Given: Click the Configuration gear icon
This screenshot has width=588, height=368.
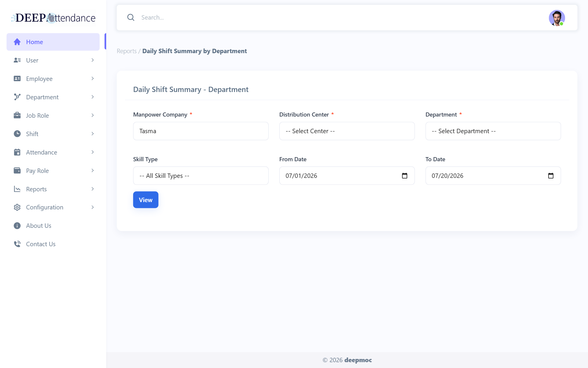Looking at the screenshot, I should click(x=17, y=207).
